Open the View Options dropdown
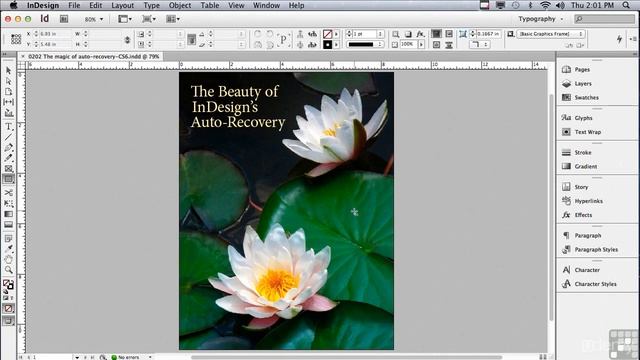Viewport: 640px width, 360px height. pyautogui.click(x=125, y=19)
